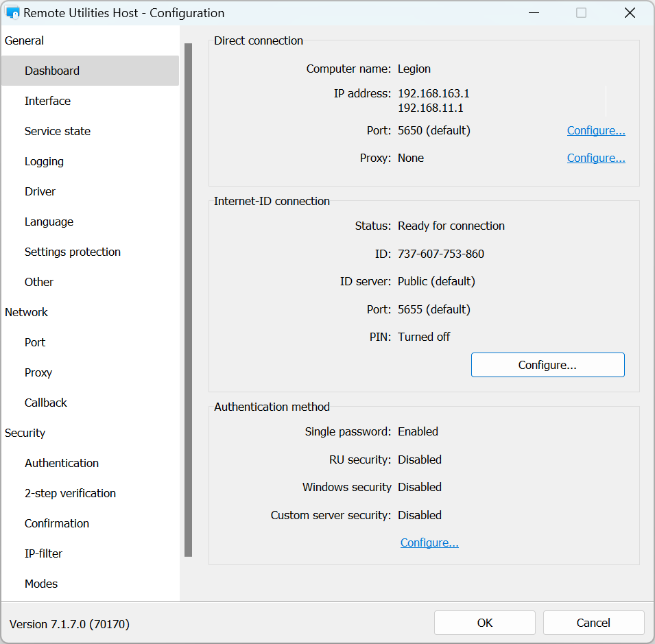This screenshot has width=655, height=644.
Task: Open the Driver settings page
Action: [40, 191]
